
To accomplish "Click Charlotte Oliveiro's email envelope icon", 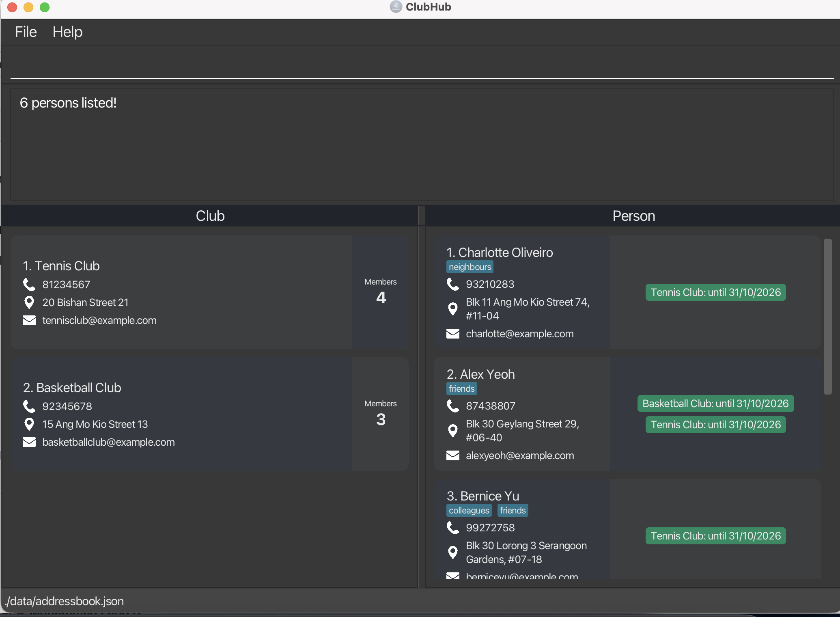I will [452, 334].
